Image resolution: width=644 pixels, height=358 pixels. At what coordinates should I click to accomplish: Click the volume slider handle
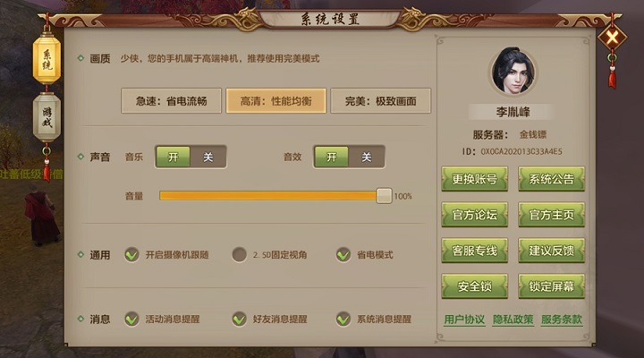point(384,196)
